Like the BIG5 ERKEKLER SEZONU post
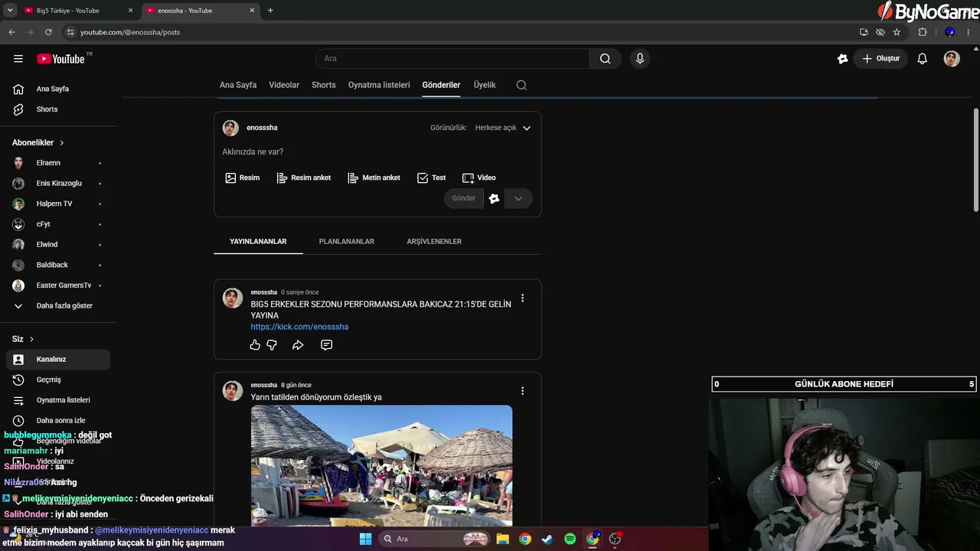Image resolution: width=980 pixels, height=551 pixels. click(255, 345)
